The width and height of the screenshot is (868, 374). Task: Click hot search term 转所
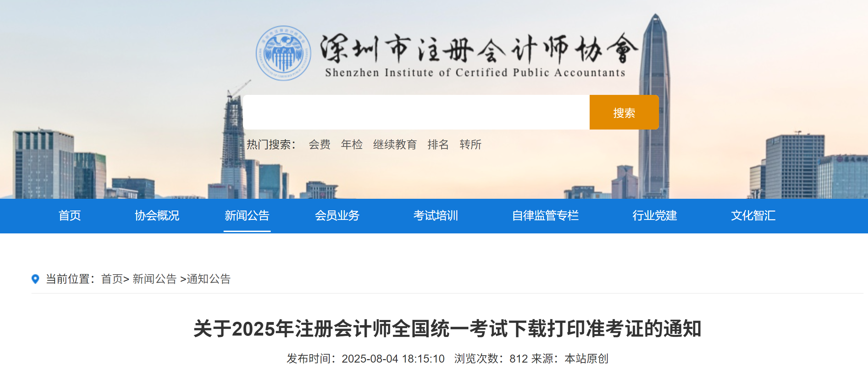[x=470, y=144]
